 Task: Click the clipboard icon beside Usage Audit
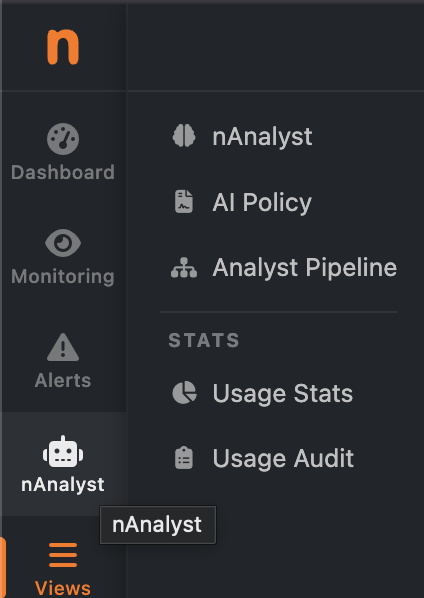click(184, 458)
